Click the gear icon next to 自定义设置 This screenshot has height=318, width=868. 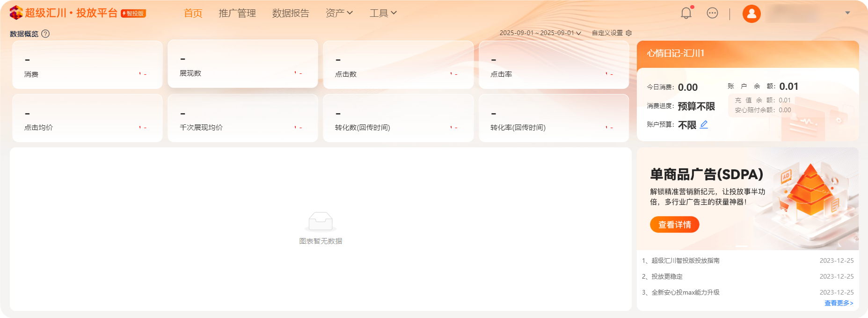(x=629, y=33)
